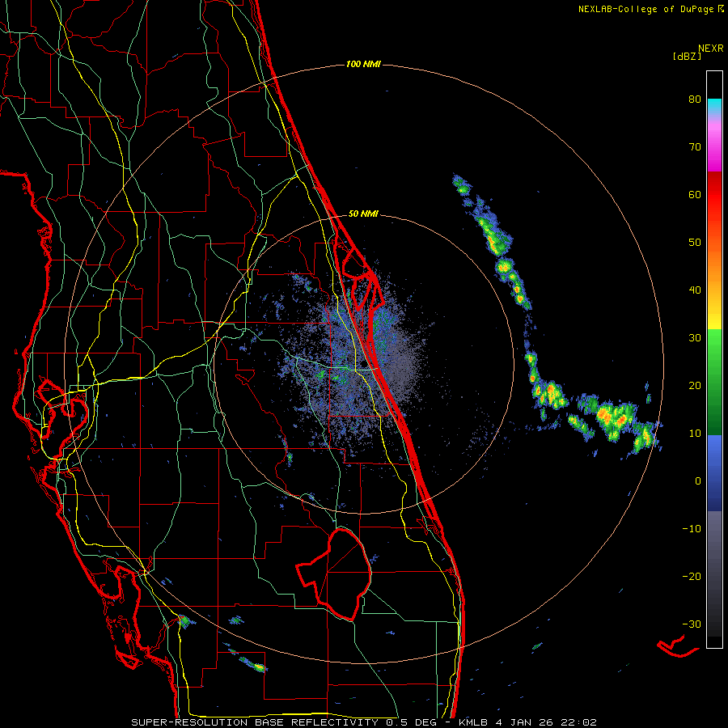Click the -10 value on dBZ scale
728x728 pixels.
(692, 529)
